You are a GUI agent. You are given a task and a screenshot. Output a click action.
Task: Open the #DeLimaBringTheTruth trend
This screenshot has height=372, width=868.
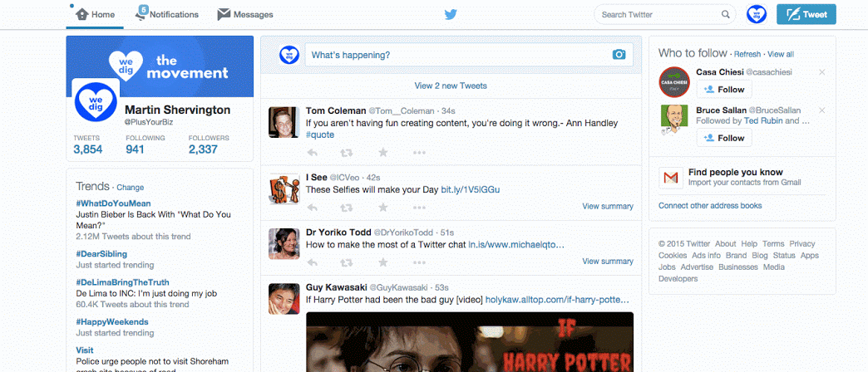click(x=122, y=282)
